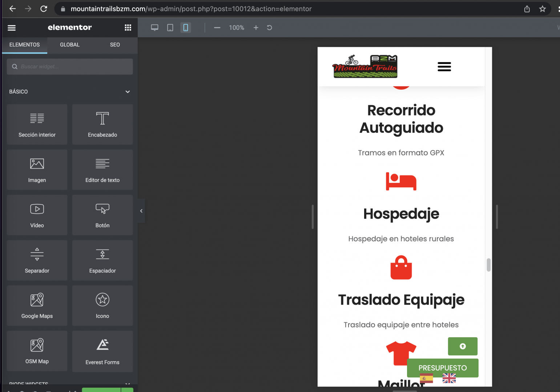
Task: Go forward in the browser
Action: (x=28, y=9)
